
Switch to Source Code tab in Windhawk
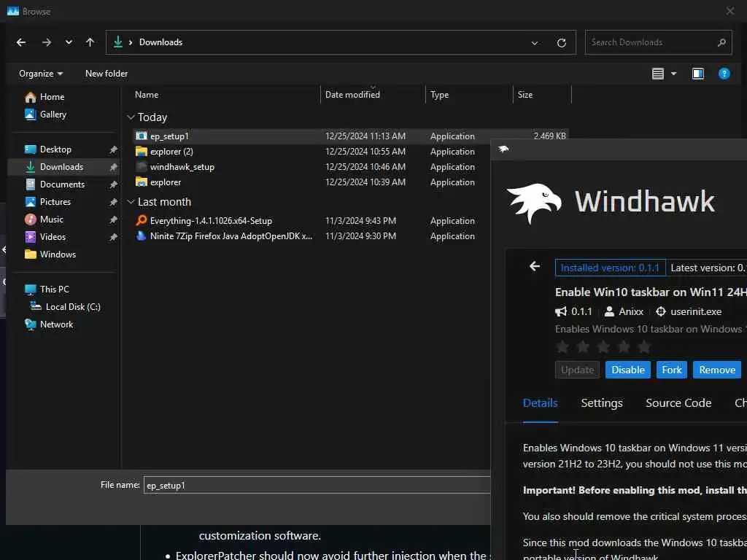click(x=678, y=403)
